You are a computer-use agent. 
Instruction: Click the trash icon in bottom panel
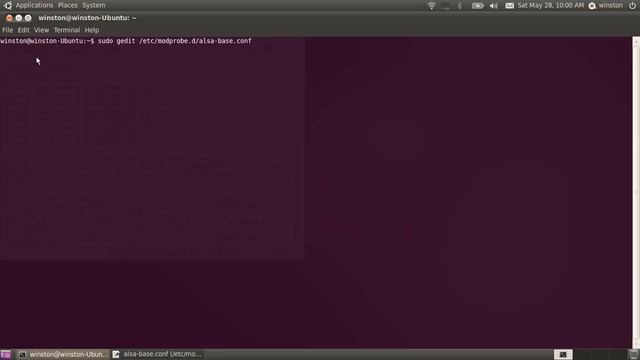coord(634,354)
